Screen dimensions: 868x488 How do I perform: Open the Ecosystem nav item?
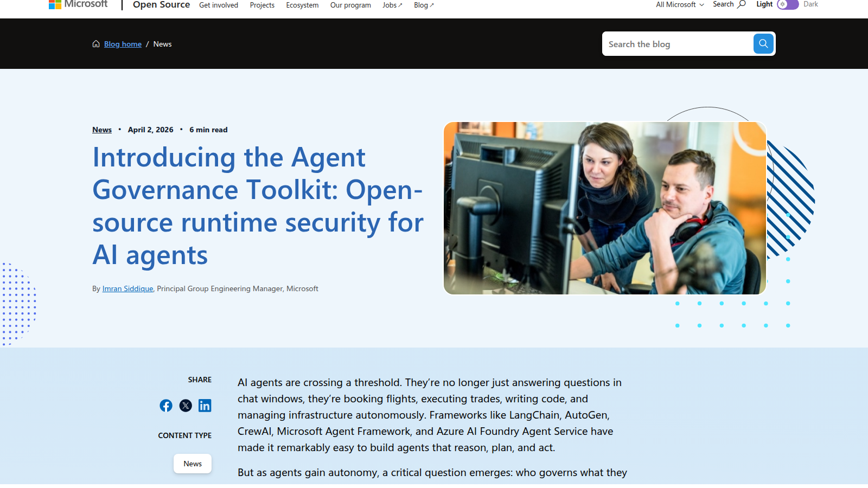coord(302,5)
